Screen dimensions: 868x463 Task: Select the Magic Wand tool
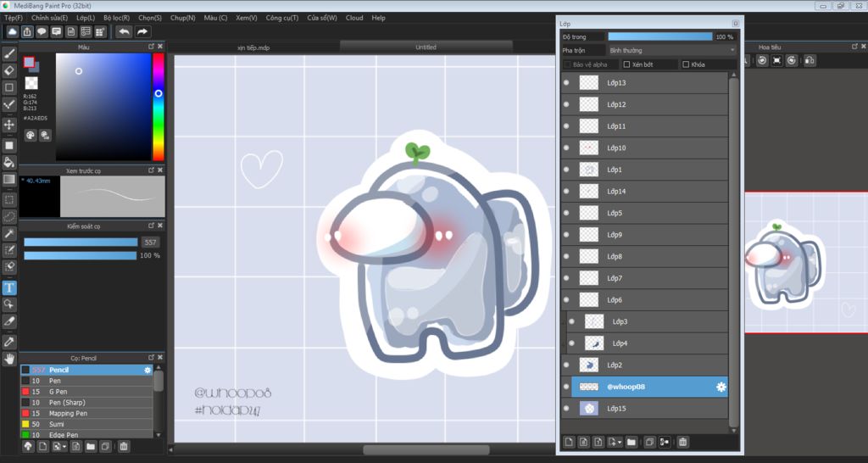coord(8,233)
